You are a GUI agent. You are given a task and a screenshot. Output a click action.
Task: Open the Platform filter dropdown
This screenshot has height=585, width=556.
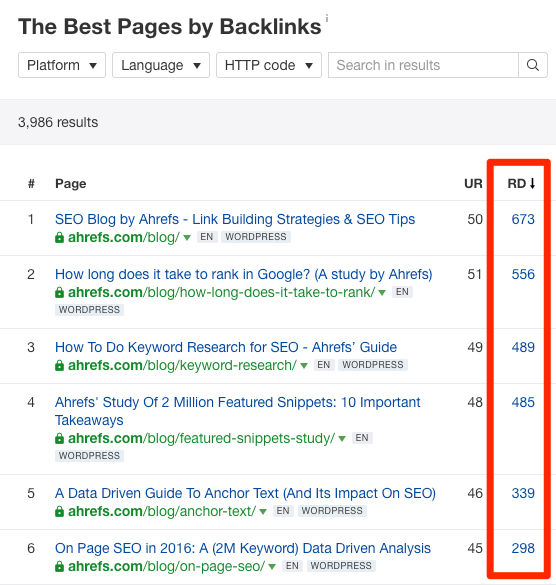[62, 65]
